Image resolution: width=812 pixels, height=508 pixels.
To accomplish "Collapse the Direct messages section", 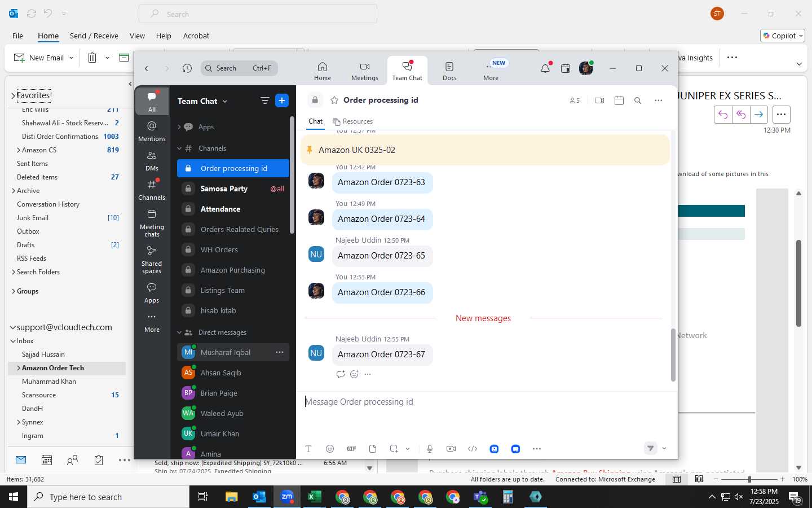I will [x=179, y=332].
